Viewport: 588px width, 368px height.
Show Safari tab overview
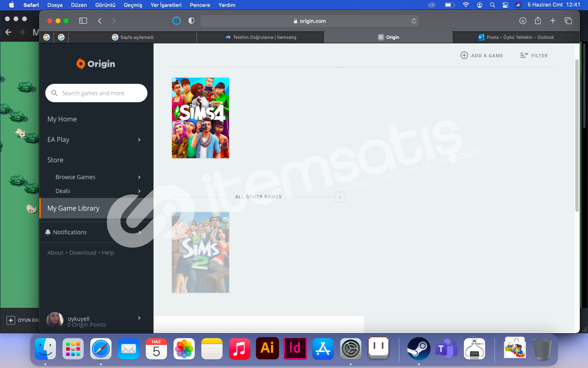click(568, 21)
